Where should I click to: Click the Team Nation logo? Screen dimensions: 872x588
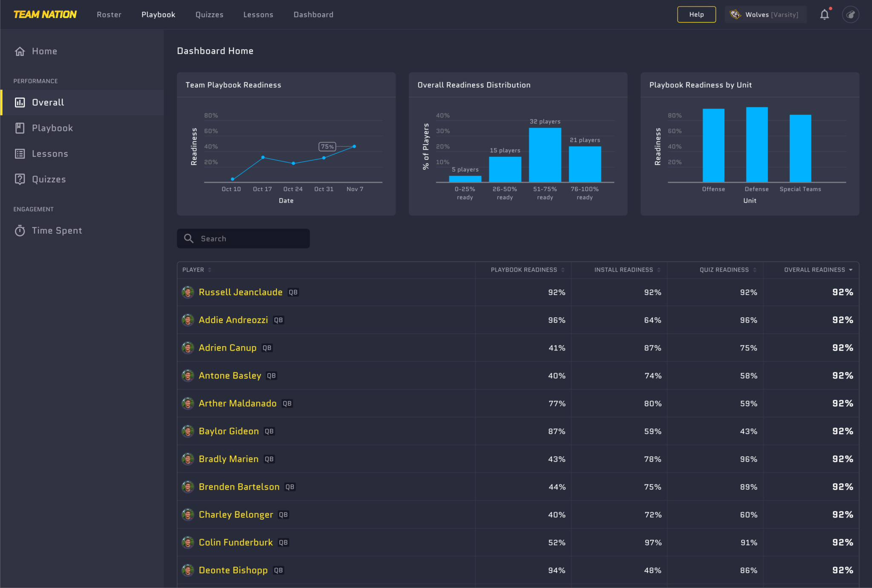click(x=44, y=14)
